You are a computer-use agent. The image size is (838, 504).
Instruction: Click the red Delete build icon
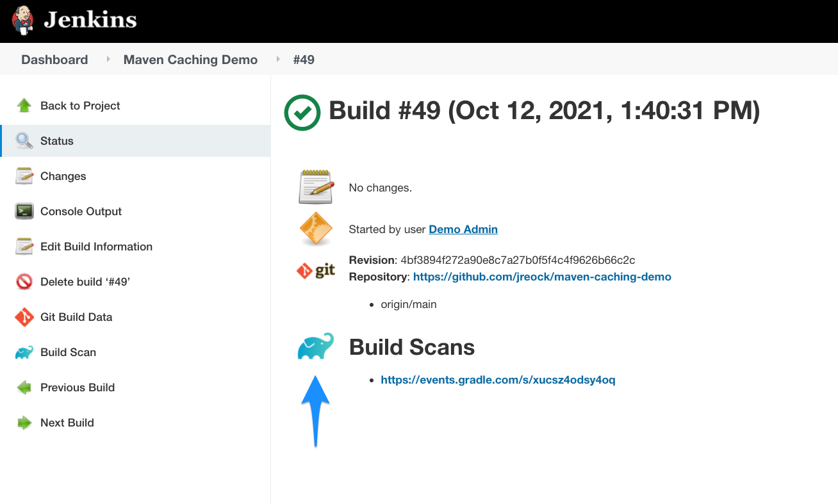[x=24, y=282]
